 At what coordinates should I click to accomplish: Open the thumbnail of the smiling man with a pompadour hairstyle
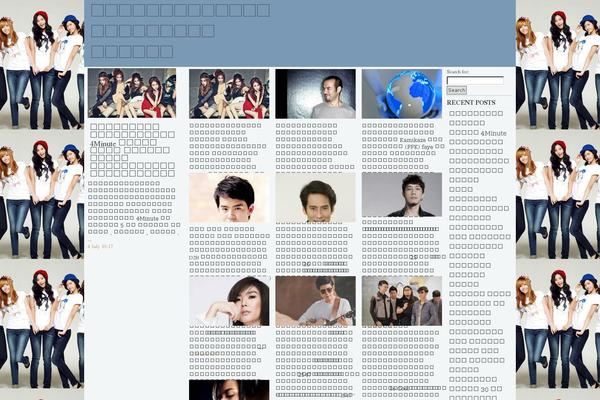pos(316,198)
